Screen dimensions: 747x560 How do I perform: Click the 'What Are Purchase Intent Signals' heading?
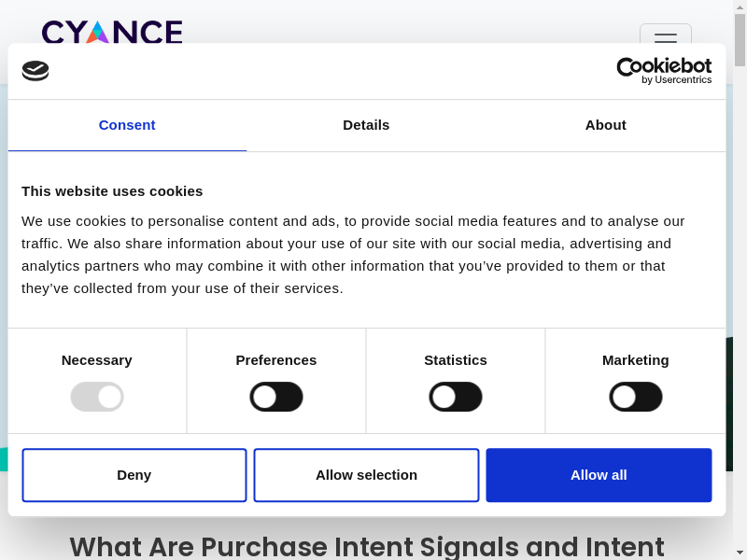coord(366,546)
